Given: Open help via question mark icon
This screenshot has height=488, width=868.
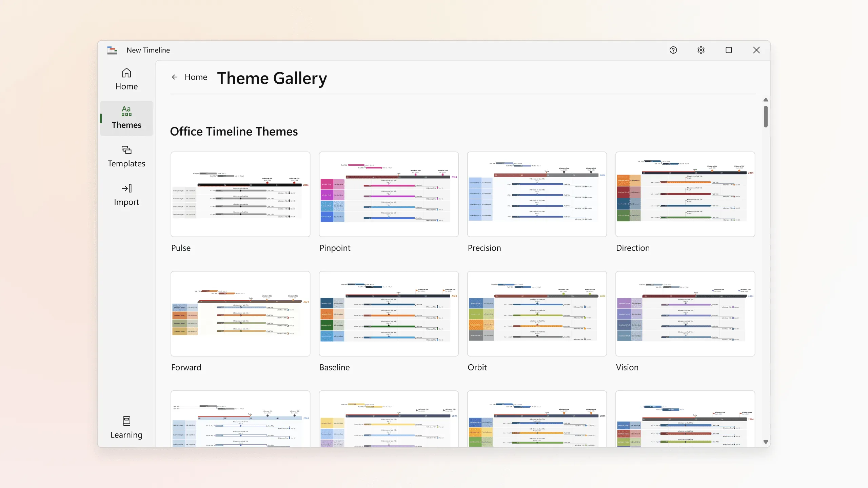Looking at the screenshot, I should [673, 50].
